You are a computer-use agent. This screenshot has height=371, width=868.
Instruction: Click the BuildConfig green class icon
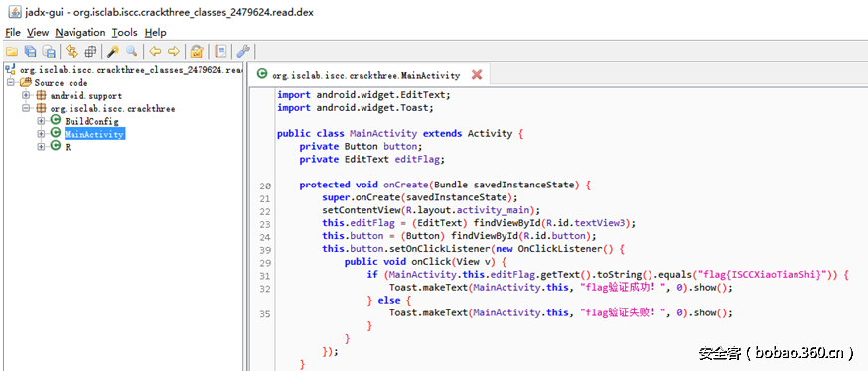click(x=55, y=121)
